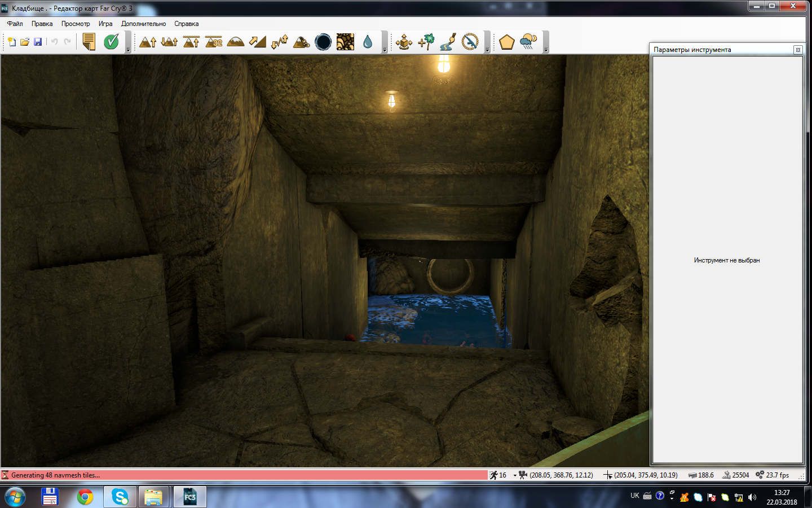Open Skype from the taskbar

coord(120,497)
